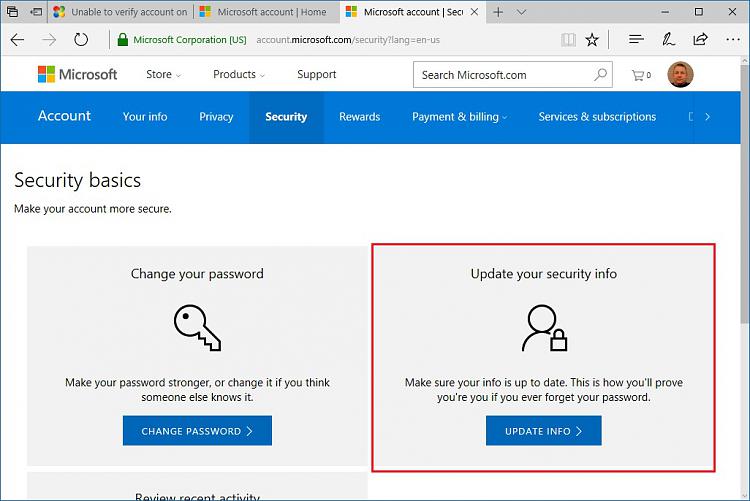
Task: Click Change your password heading
Action: point(197,274)
